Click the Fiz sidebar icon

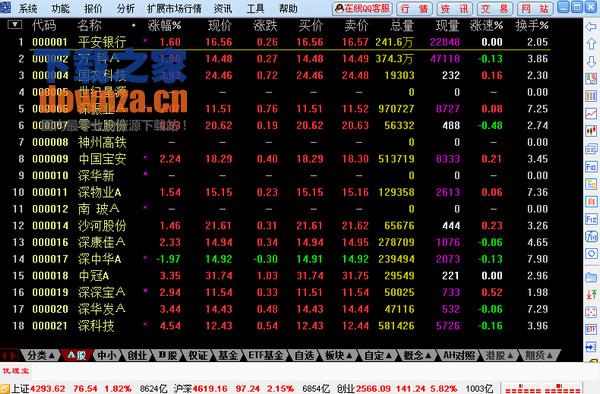[x=591, y=219]
